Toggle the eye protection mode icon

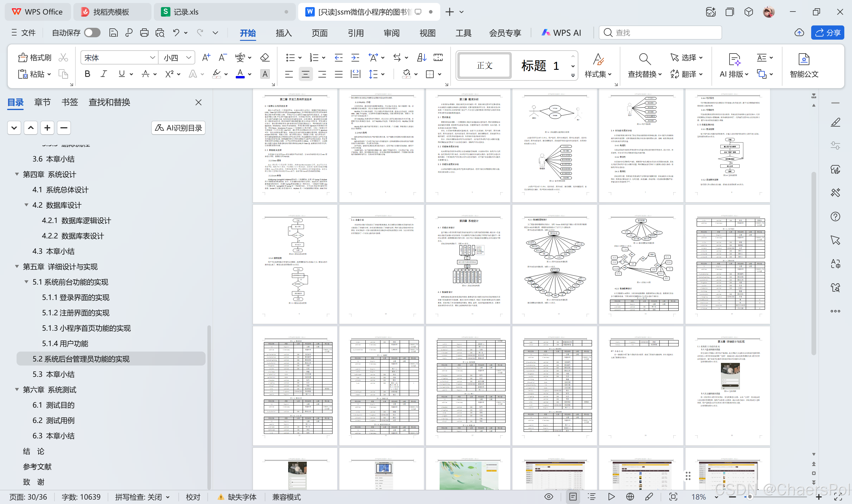pyautogui.click(x=549, y=497)
